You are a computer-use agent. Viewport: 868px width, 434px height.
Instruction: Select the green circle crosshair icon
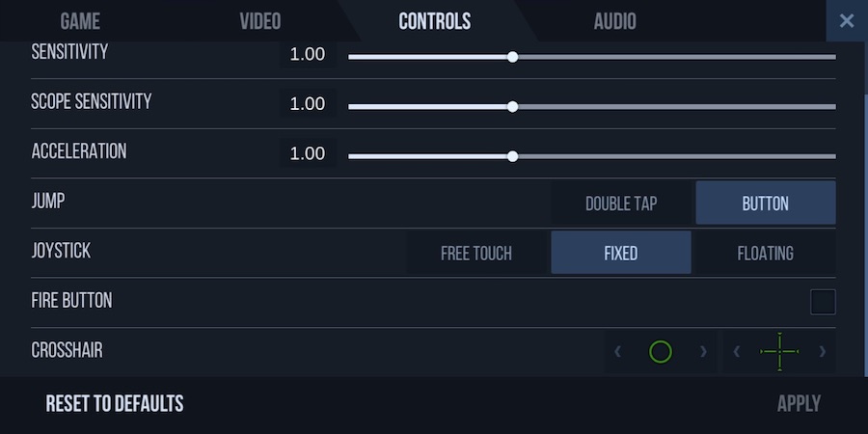click(660, 351)
